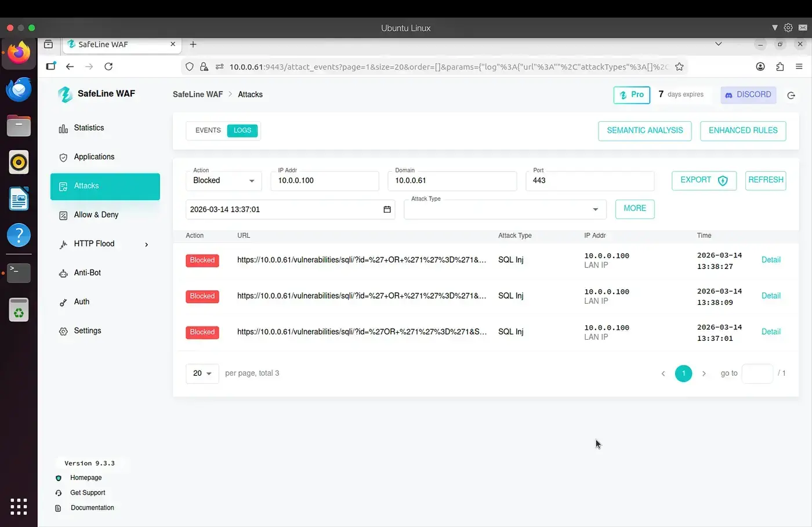Click the logout icon at top right
This screenshot has width=812, height=527.
click(x=791, y=95)
